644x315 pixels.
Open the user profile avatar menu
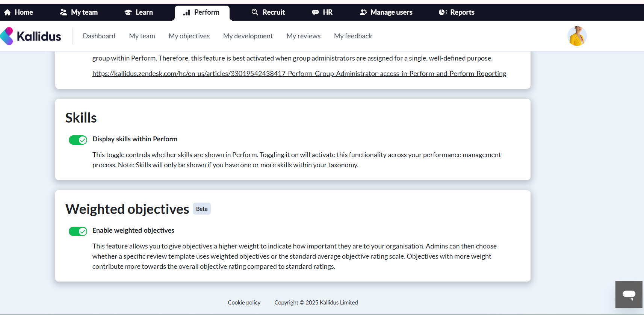(x=577, y=36)
